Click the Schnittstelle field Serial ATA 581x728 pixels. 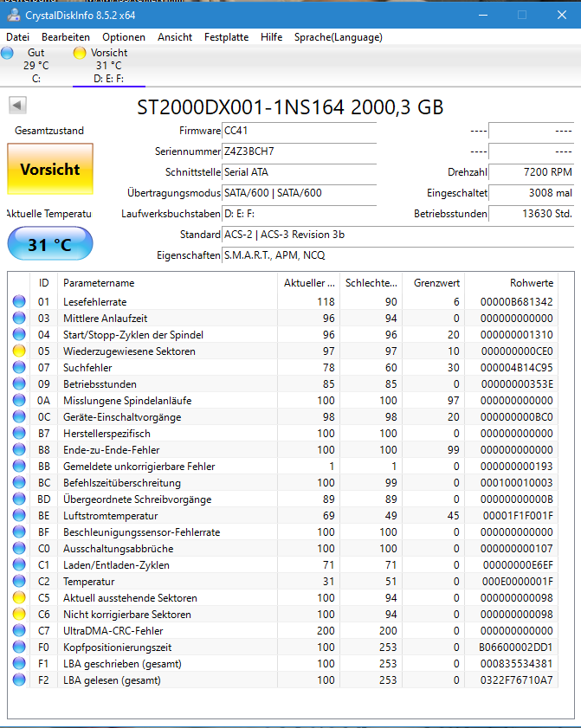click(x=299, y=172)
